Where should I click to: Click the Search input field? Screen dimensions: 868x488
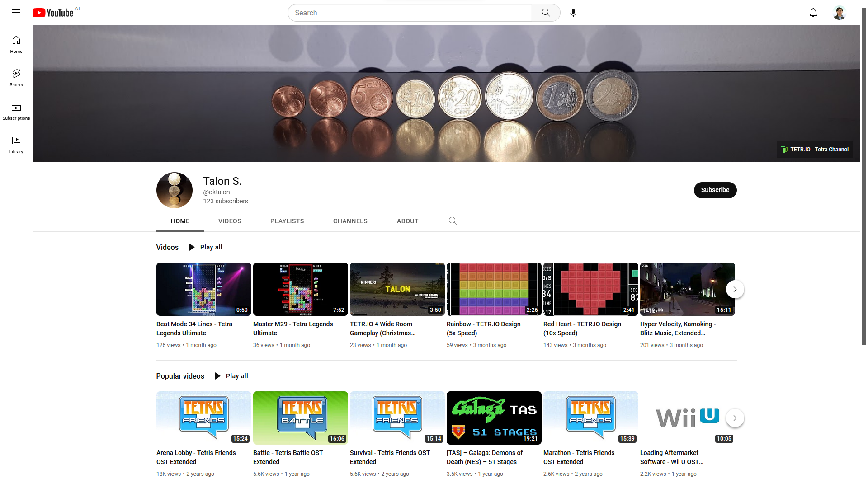pyautogui.click(x=410, y=13)
